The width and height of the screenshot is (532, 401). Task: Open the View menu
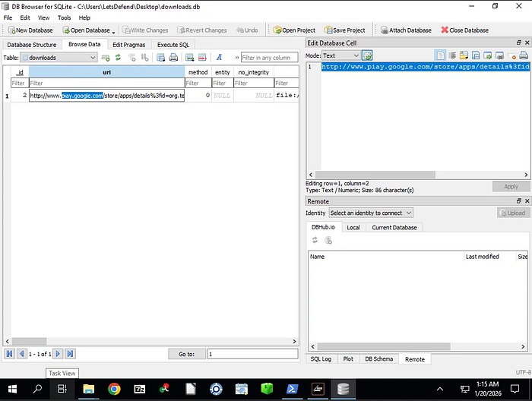pyautogui.click(x=43, y=17)
